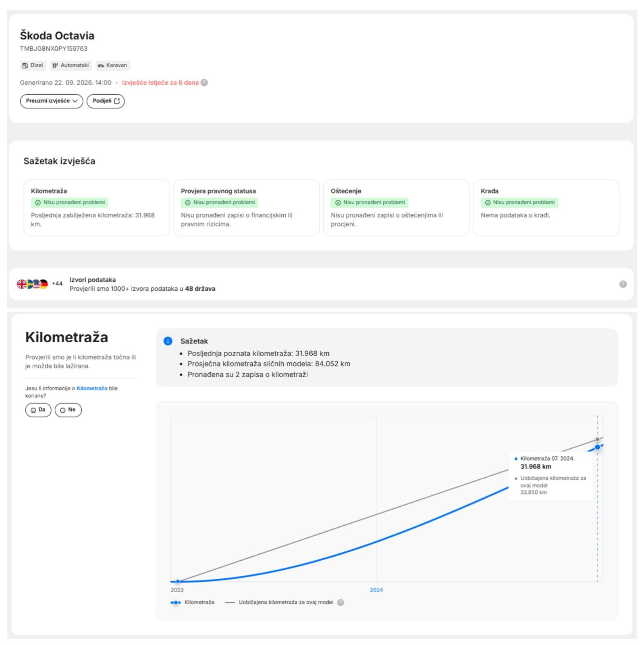
Task: Click the 48 država text
Action: [200, 289]
